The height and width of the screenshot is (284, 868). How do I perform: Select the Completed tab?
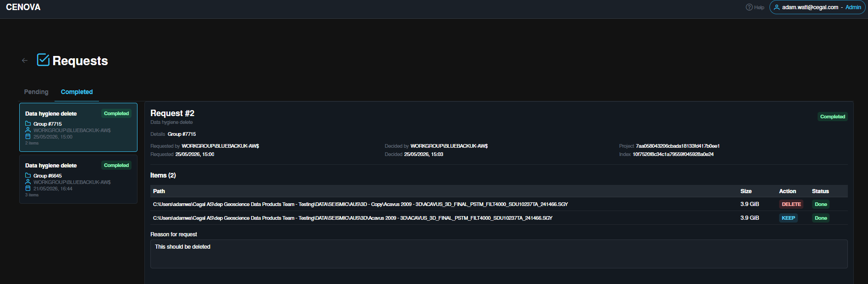click(77, 92)
